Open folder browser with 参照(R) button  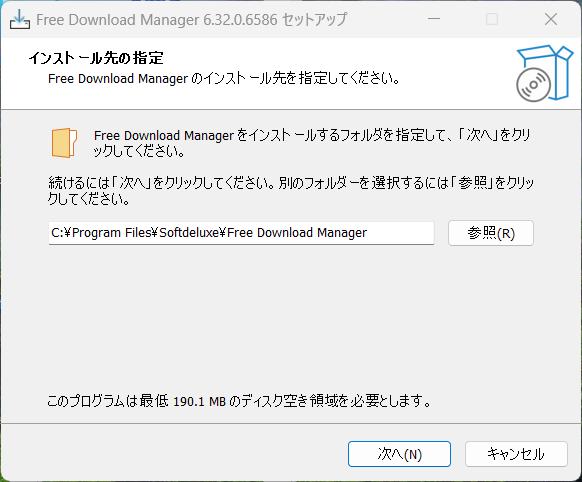tap(491, 233)
